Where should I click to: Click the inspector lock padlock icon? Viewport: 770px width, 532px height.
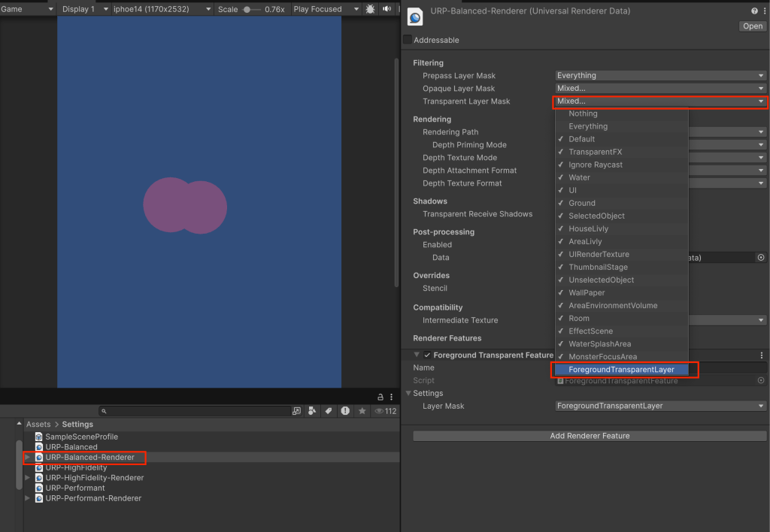[381, 396]
